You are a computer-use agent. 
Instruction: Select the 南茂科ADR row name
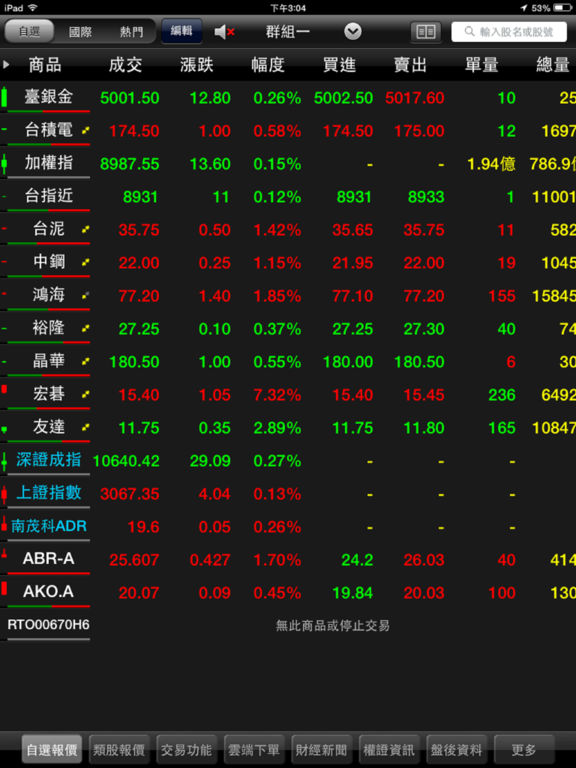pos(48,526)
